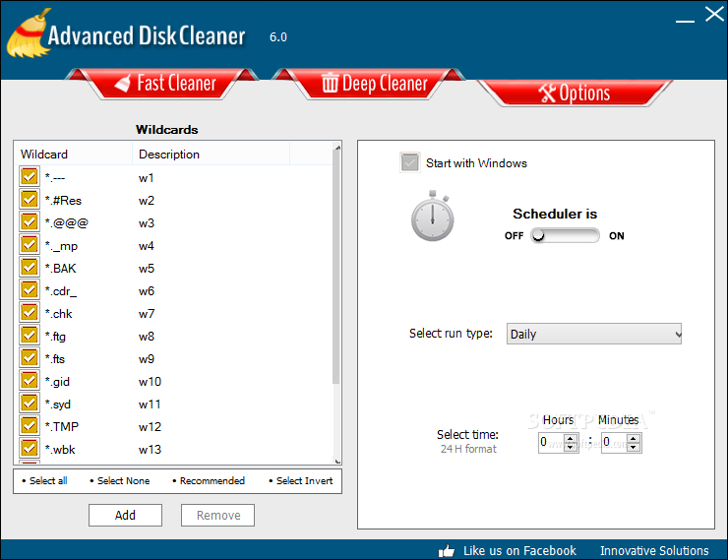Image resolution: width=728 pixels, height=560 pixels.
Task: Open the Select run type dropdown
Action: [x=594, y=334]
